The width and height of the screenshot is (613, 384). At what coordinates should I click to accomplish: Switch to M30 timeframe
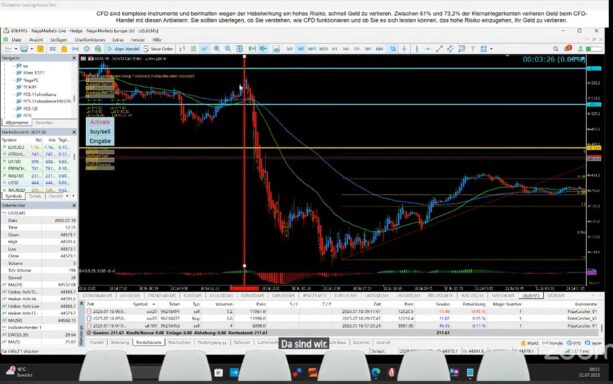tap(323, 49)
